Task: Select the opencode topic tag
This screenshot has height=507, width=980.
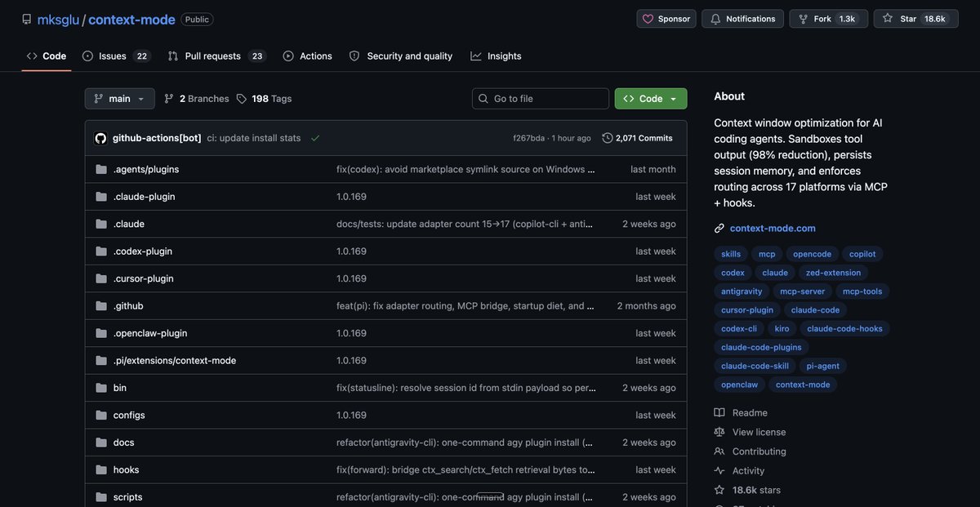Action: pos(812,254)
